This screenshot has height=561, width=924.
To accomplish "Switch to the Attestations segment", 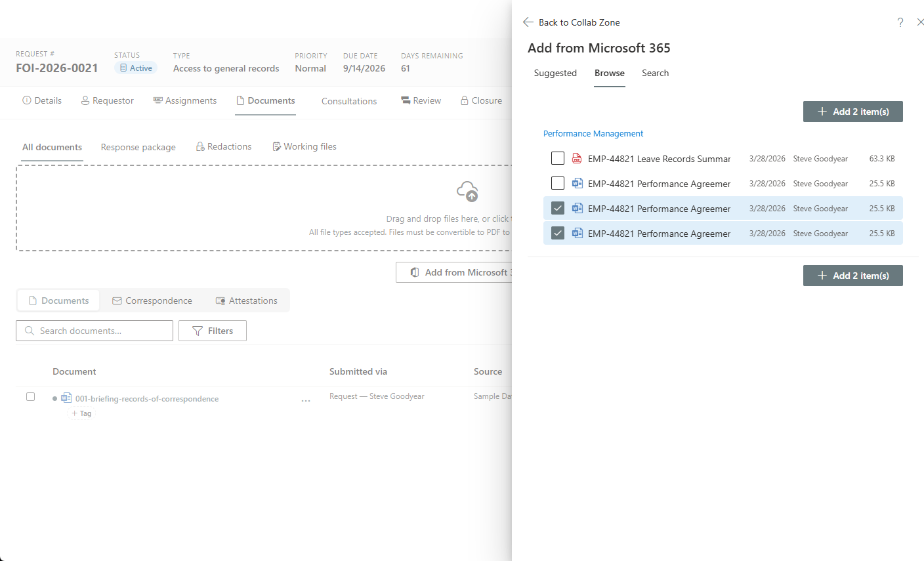I will tap(247, 301).
